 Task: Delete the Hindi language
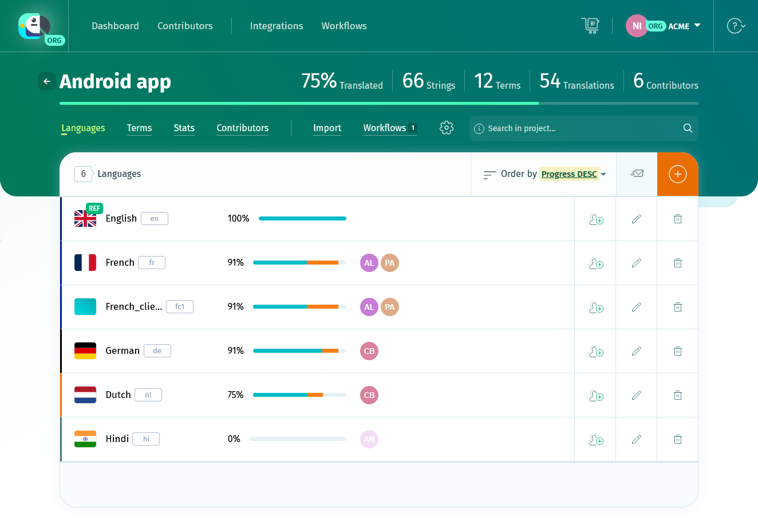[677, 439]
